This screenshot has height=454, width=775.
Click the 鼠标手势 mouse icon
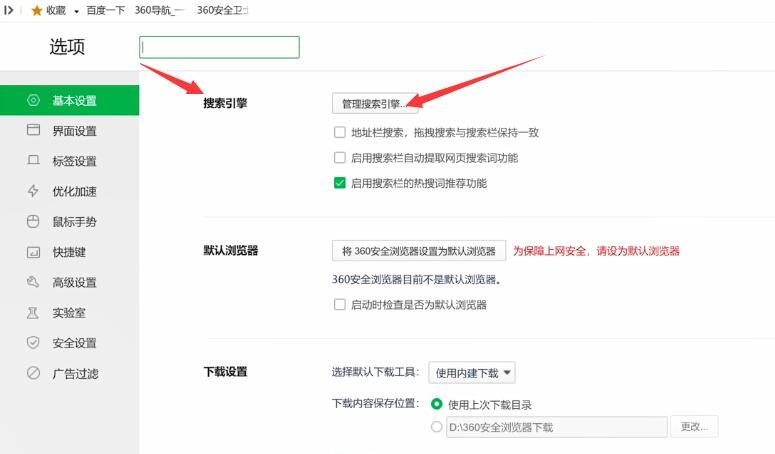33,221
